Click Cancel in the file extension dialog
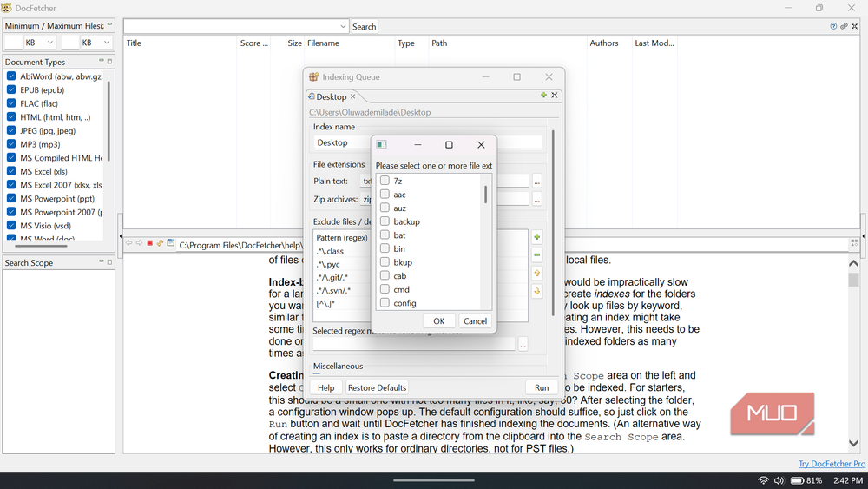 coord(475,321)
